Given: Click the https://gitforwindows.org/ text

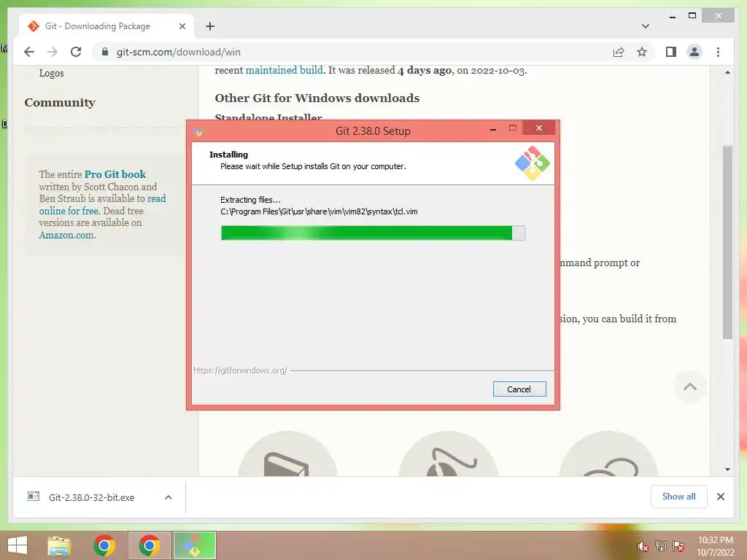Looking at the screenshot, I should pyautogui.click(x=240, y=370).
